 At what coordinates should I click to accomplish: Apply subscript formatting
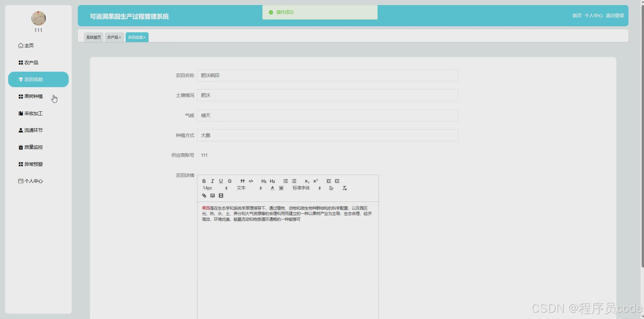[307, 181]
